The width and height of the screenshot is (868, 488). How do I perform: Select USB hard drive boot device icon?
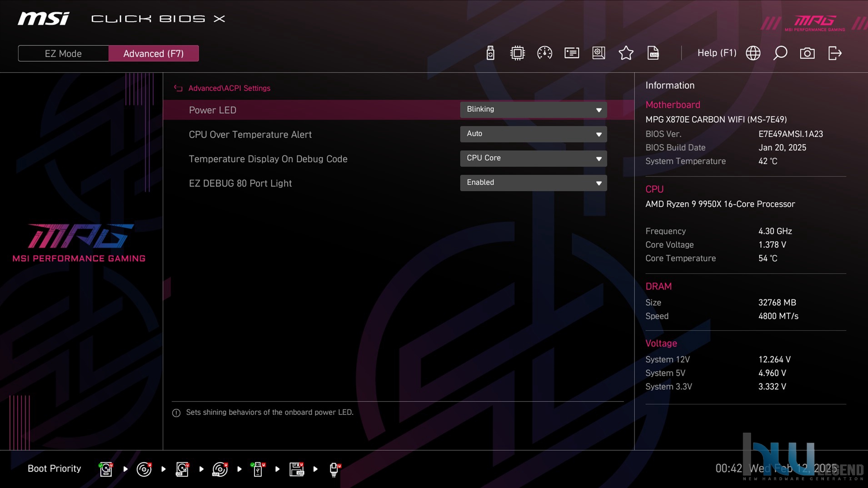(182, 469)
